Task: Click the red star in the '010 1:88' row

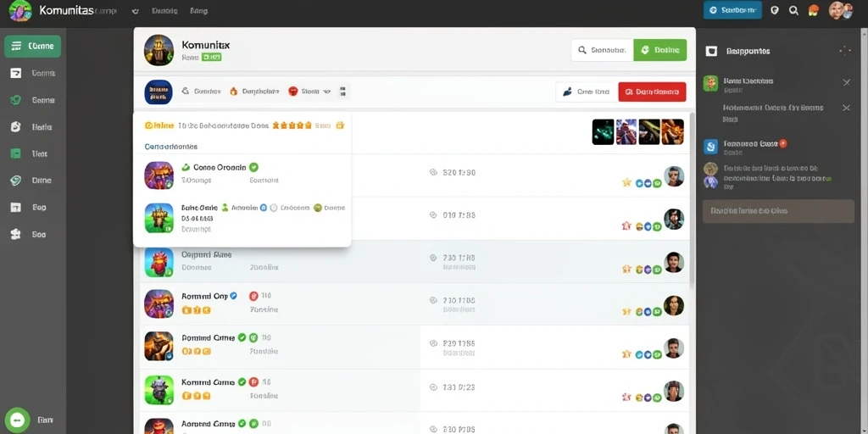Action: point(626,225)
